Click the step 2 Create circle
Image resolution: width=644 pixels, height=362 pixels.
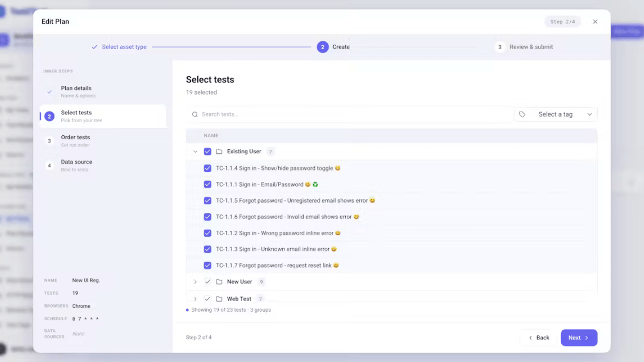(323, 47)
